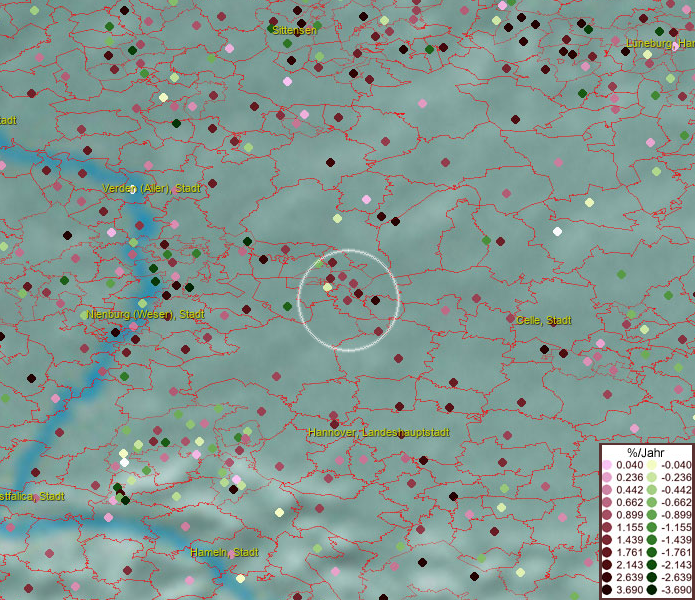695x600 pixels.
Task: Click the Hameln, Stadt map label
Action: pyautogui.click(x=224, y=552)
